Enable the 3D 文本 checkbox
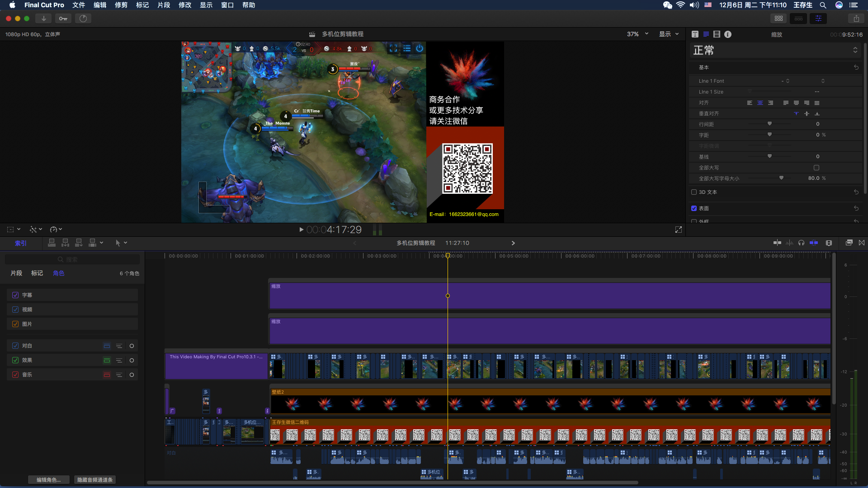Screen dimensions: 868x488 [694, 192]
